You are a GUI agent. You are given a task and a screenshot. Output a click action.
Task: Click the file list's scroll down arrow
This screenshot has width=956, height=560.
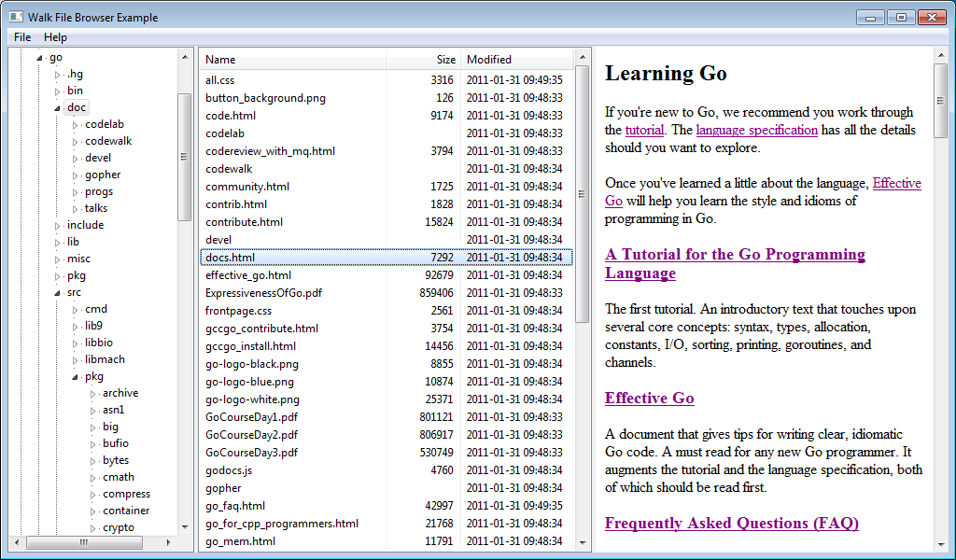(x=583, y=542)
